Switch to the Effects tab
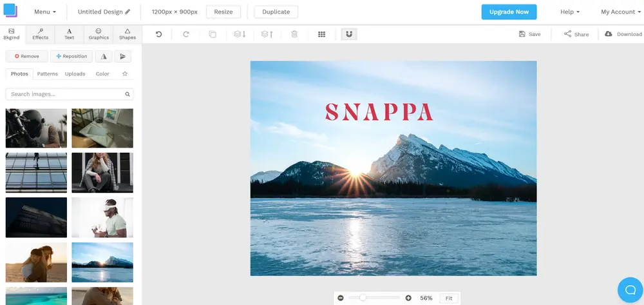644x305 pixels. [x=40, y=34]
